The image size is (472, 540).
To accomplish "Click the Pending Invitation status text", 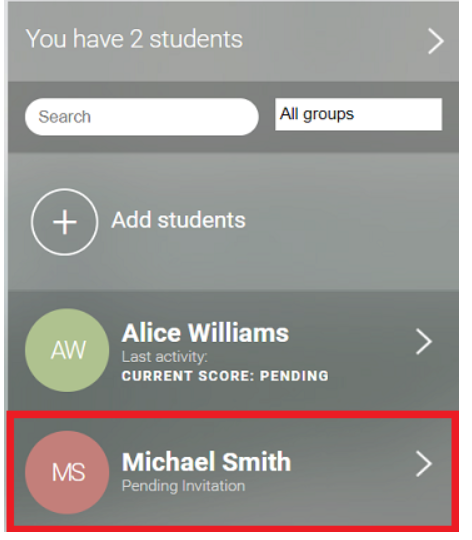I will (183, 486).
